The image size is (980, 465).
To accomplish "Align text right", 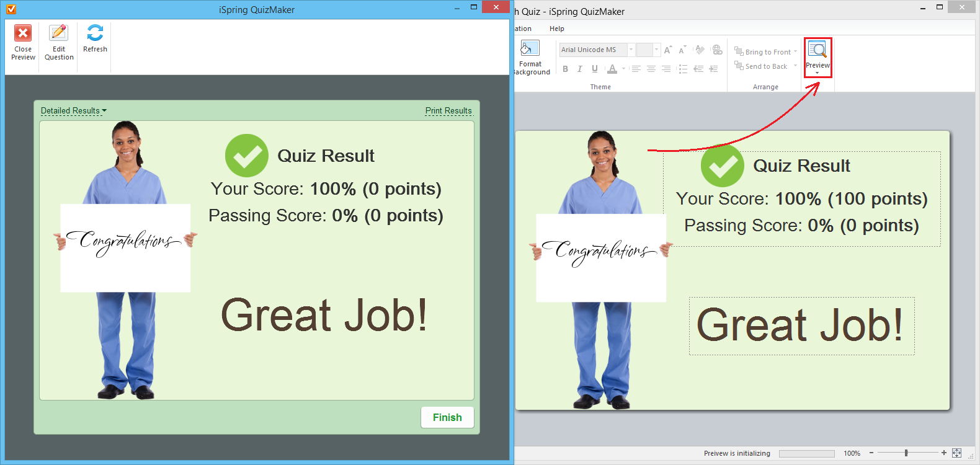I will point(666,69).
